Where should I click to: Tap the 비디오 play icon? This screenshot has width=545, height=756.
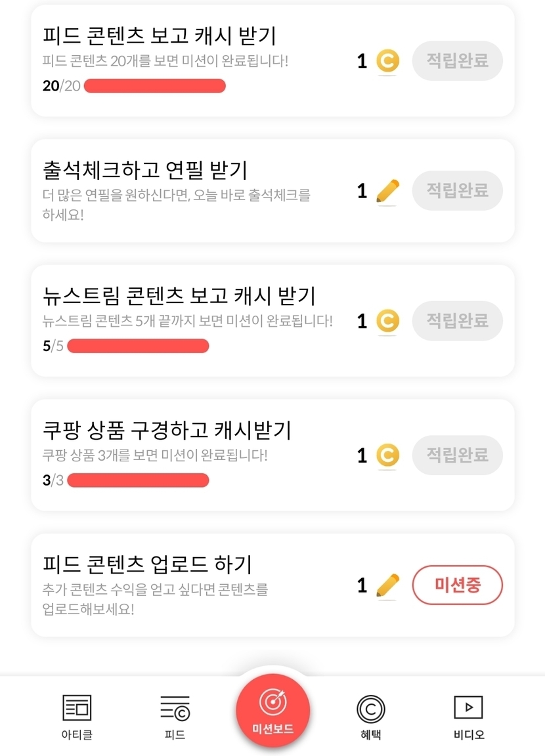[468, 707]
